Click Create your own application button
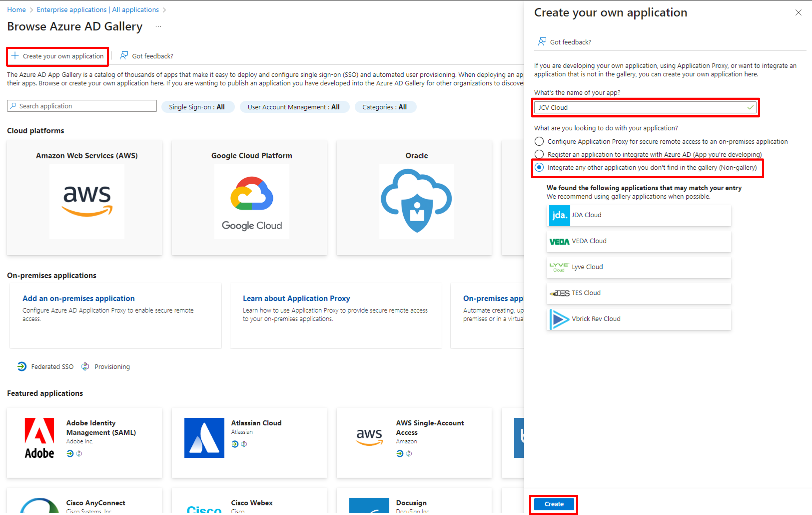 (x=57, y=56)
